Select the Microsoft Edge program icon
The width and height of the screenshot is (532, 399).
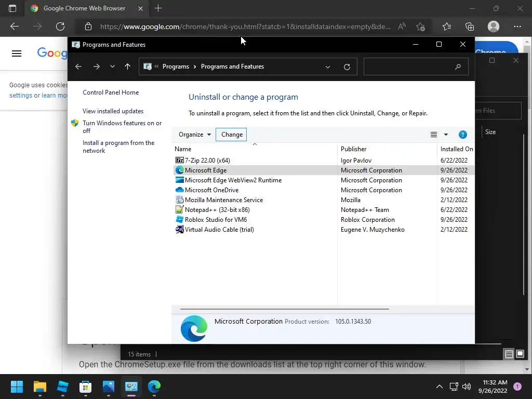coord(179,170)
